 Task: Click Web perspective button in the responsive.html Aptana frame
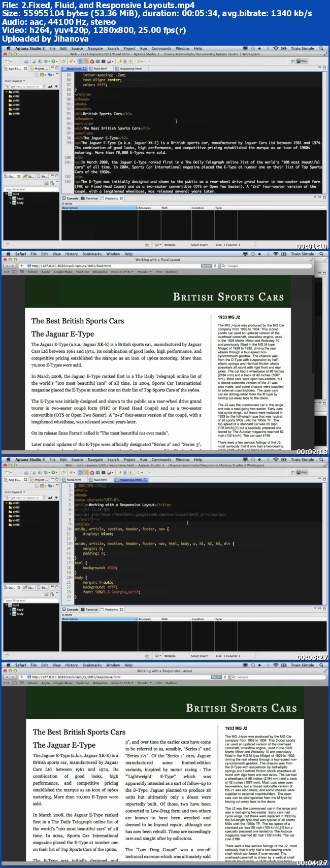tap(302, 472)
